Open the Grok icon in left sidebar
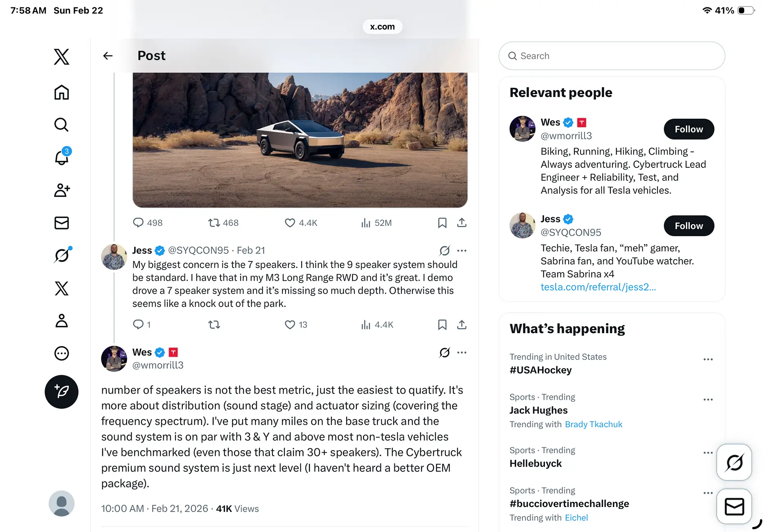This screenshot has width=765, height=532. click(62, 255)
